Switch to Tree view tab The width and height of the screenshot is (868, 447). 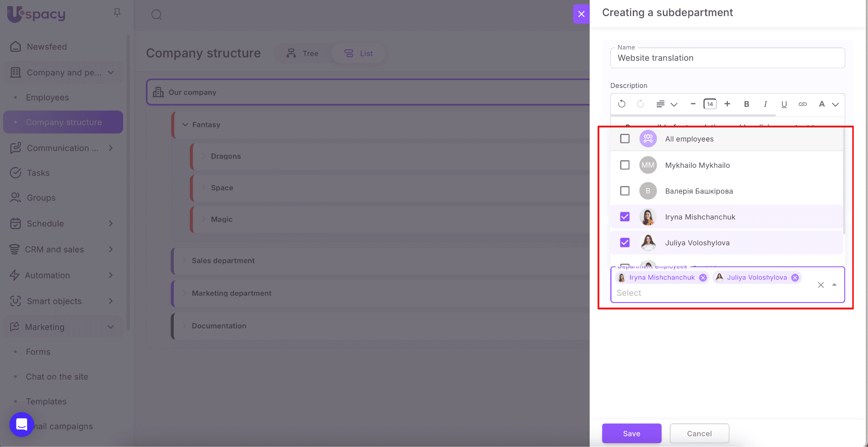click(302, 53)
